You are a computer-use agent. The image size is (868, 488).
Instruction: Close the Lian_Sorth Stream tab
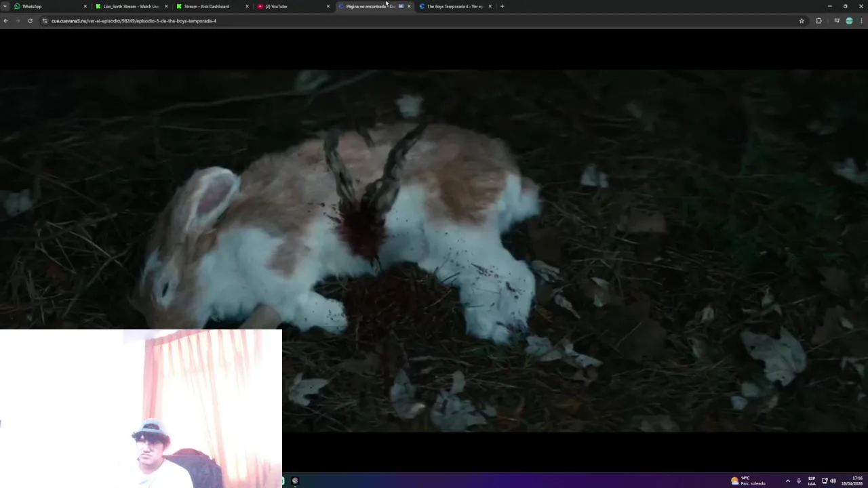click(166, 6)
